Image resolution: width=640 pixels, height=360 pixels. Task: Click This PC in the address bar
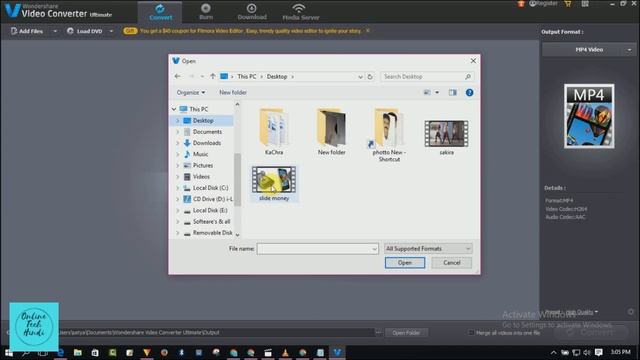[x=247, y=77]
